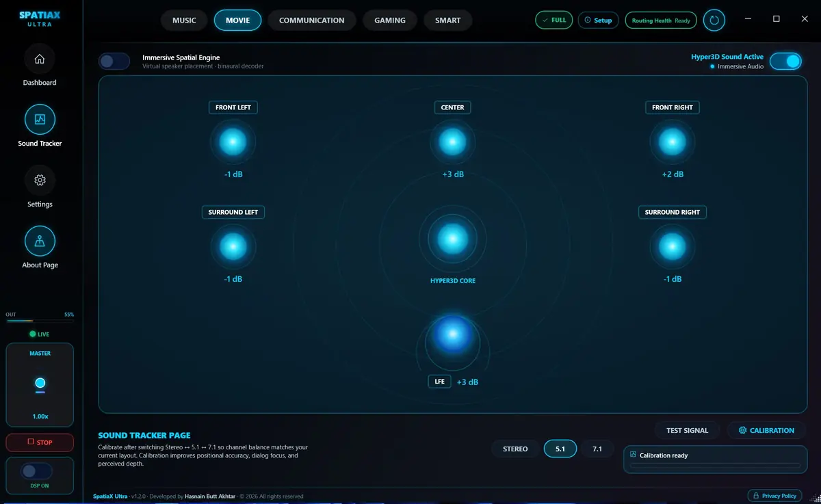Switch to the COMMUNICATION mode tab
Image resolution: width=821 pixels, height=504 pixels.
tap(311, 20)
